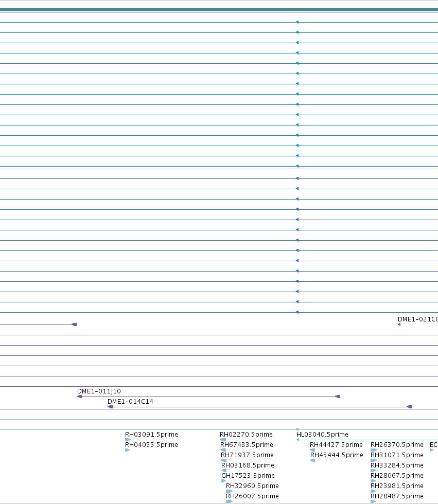Screen dimensions: 438x504
Task: Select the RH67433.5prime EST label
Action: (247, 444)
